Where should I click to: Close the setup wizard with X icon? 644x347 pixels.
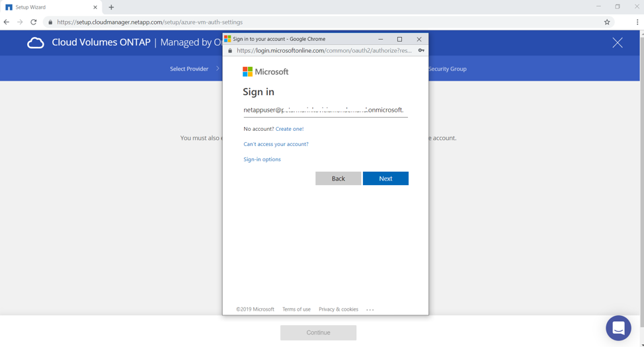point(617,43)
